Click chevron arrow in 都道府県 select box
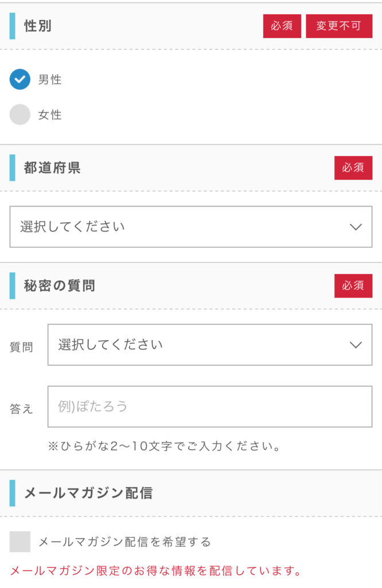 pos(356,227)
